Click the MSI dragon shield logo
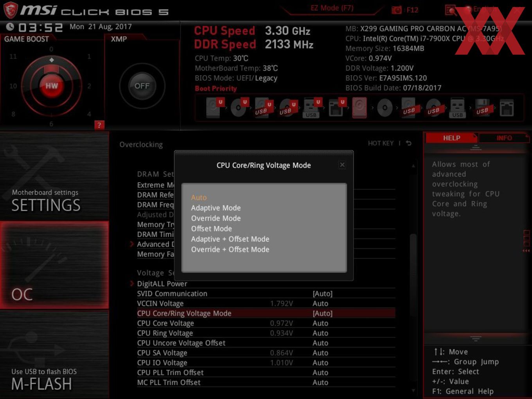 point(10,10)
